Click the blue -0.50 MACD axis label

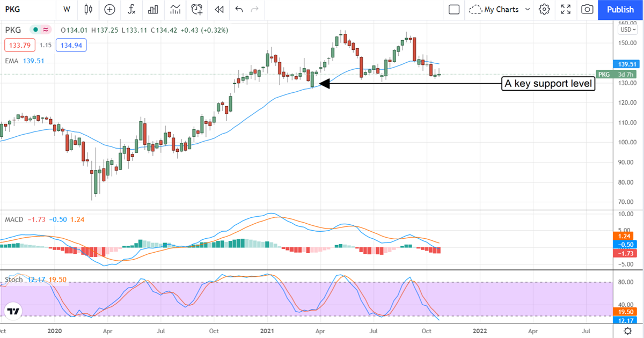point(624,244)
